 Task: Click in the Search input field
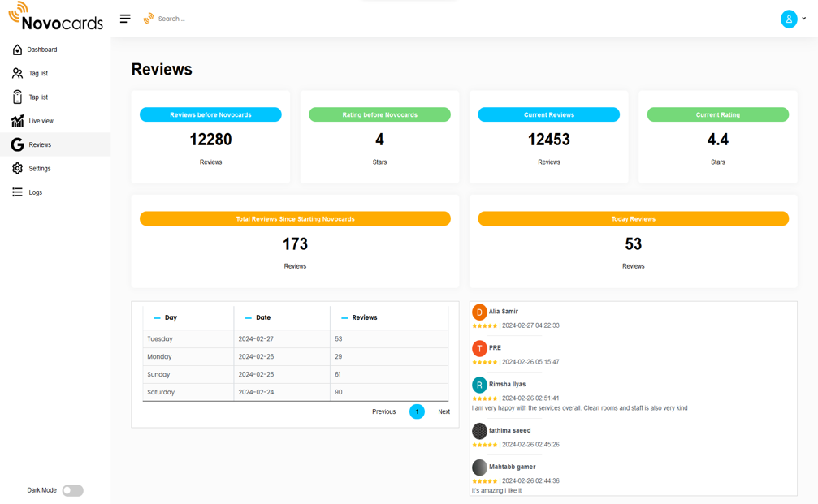(211, 19)
